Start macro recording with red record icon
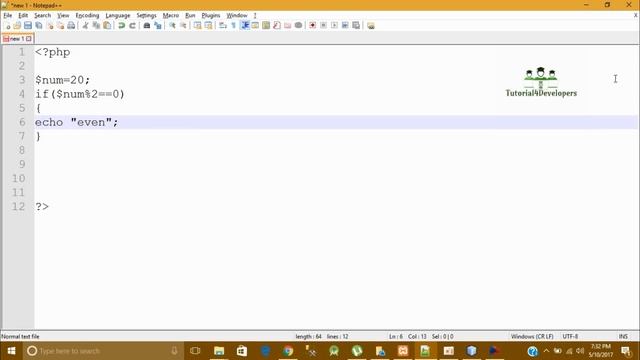 coord(313,26)
